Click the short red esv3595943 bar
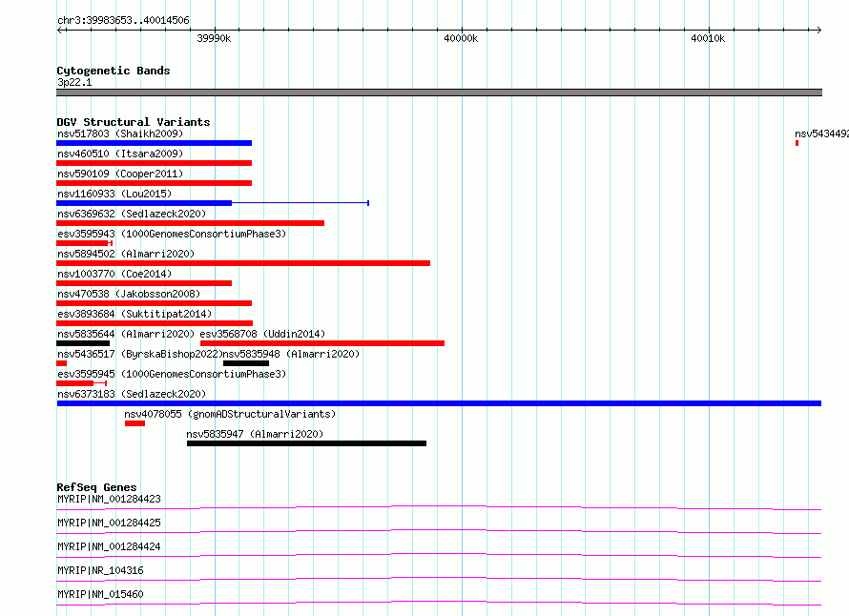This screenshot has height=616, width=849. pyautogui.click(x=82, y=243)
